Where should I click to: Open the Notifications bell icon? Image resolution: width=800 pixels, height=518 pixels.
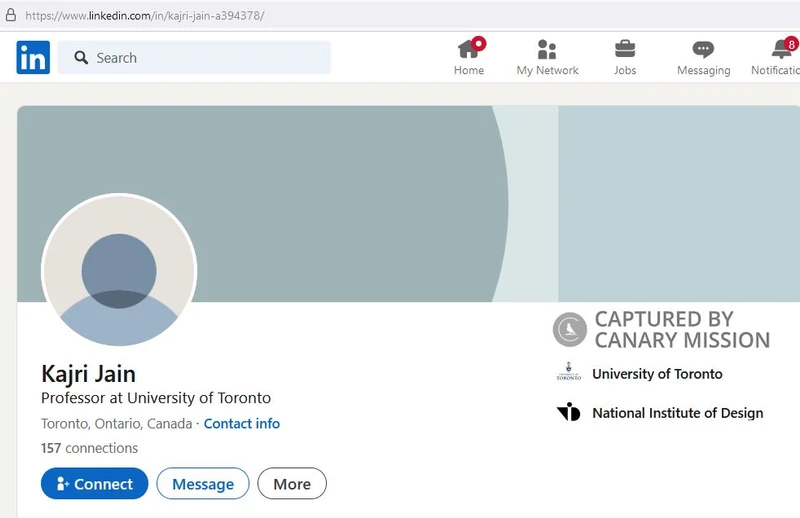(782, 49)
